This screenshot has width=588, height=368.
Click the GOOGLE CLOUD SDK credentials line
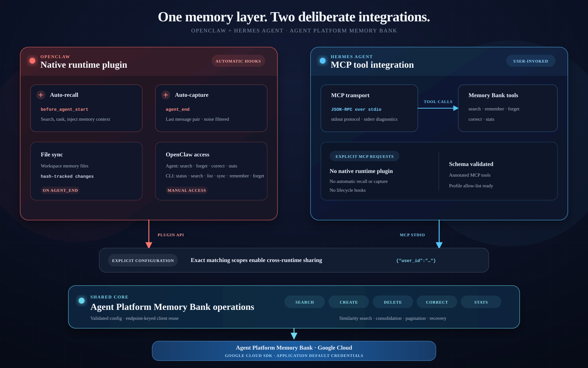pos(294,356)
